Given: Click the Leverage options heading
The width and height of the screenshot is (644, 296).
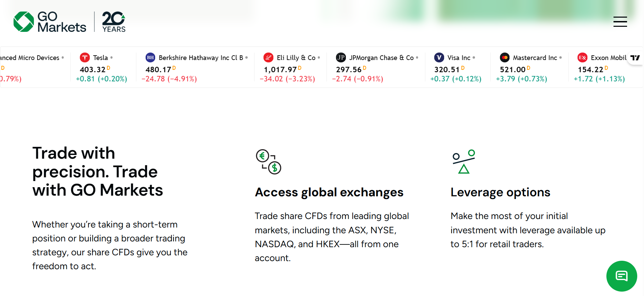Looking at the screenshot, I should point(500,192).
